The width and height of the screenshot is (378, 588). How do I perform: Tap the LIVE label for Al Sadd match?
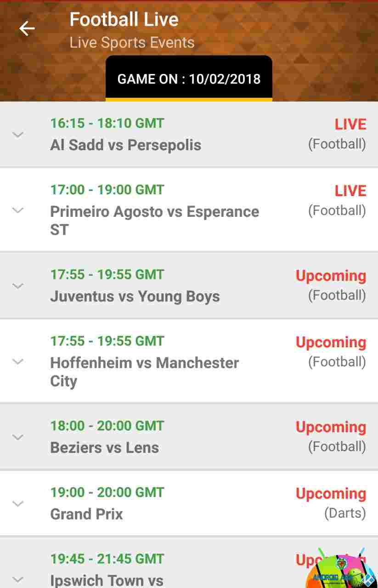click(x=350, y=124)
